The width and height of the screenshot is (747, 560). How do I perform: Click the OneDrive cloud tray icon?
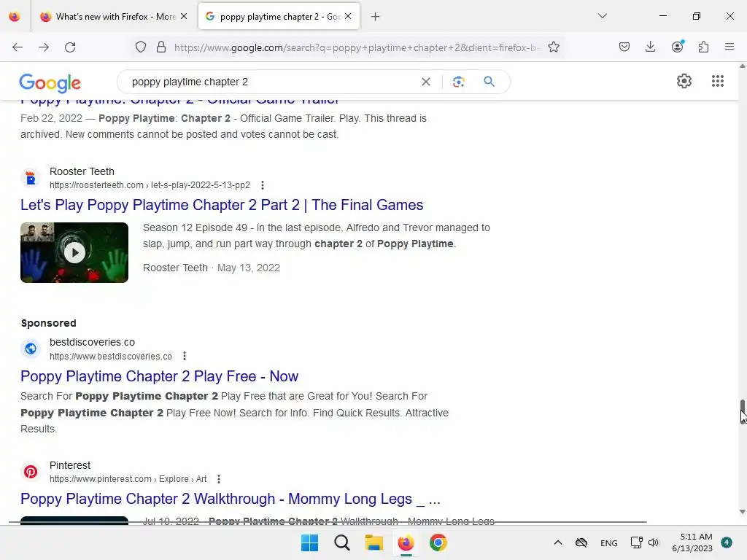581,542
